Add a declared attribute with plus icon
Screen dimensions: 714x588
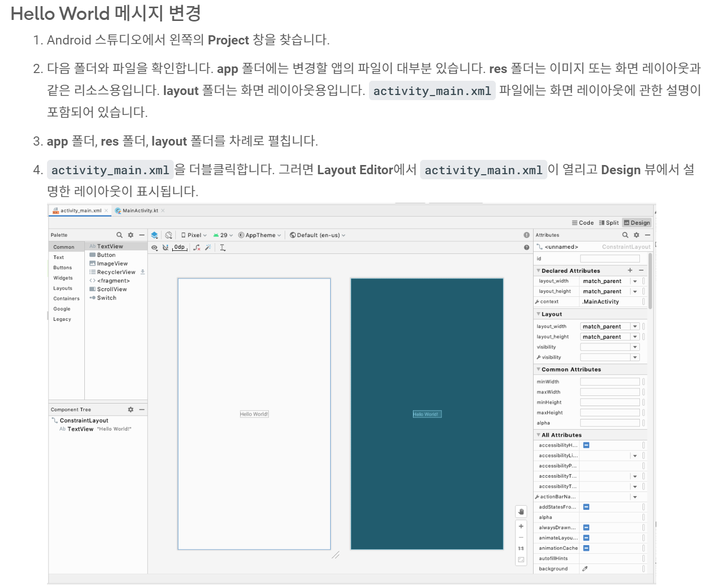(630, 270)
